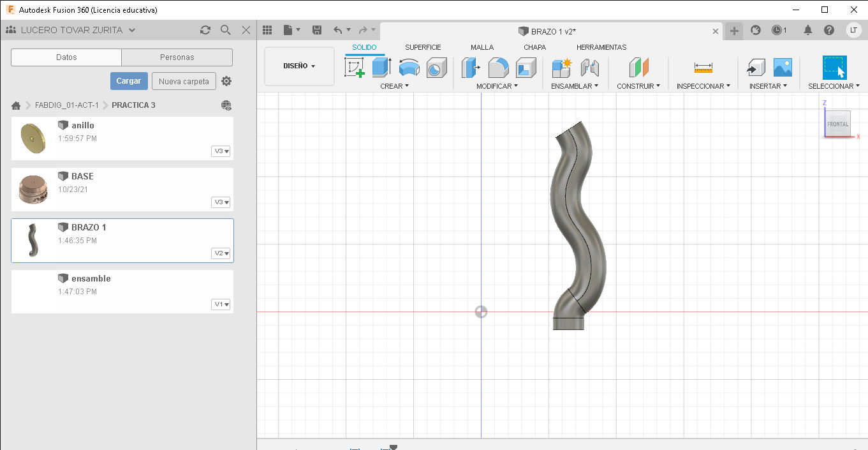Open the extensions icon
This screenshot has height=450, width=868.
(756, 30)
